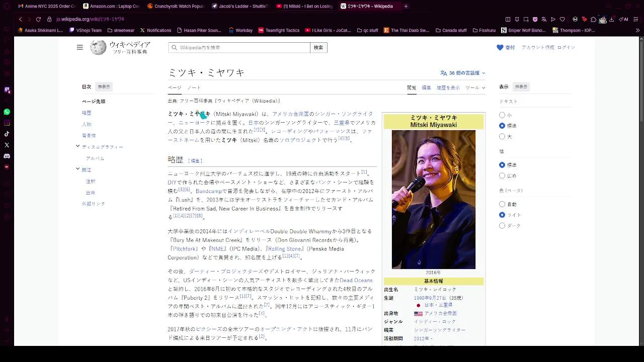Open the 履歴を表示 history tab
The image size is (644, 362).
click(x=448, y=87)
